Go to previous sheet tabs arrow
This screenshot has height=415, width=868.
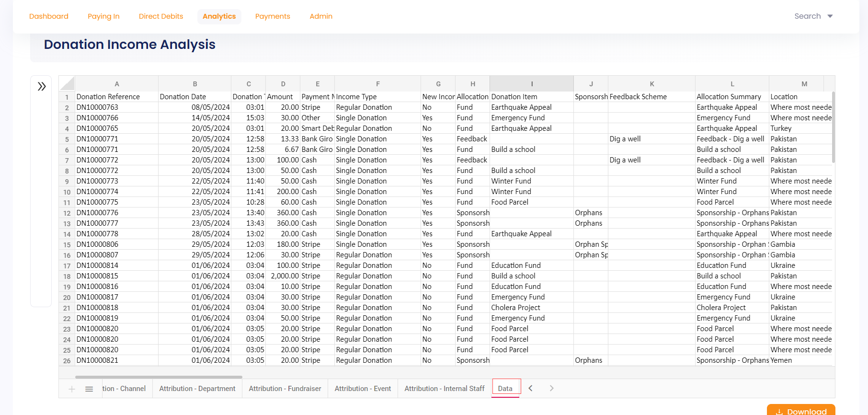530,388
